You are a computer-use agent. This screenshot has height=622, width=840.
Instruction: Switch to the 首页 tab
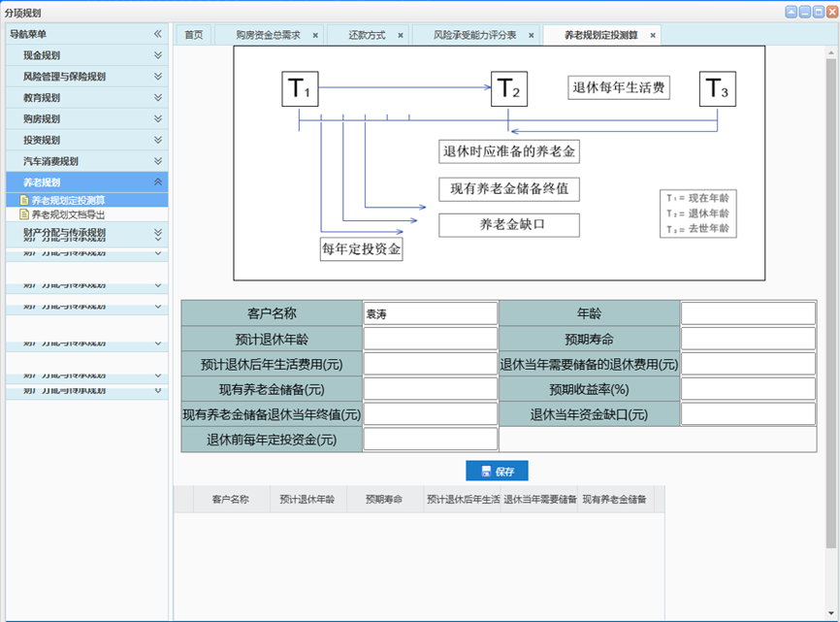(193, 35)
